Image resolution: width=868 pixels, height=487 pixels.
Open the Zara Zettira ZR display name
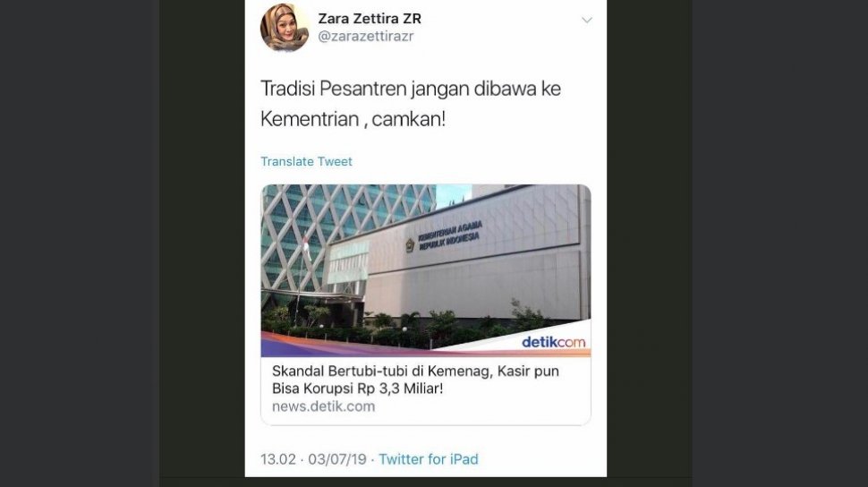point(370,18)
